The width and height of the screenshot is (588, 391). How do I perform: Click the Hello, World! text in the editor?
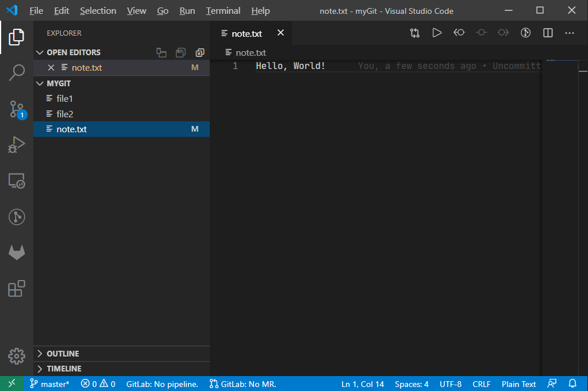click(x=290, y=66)
